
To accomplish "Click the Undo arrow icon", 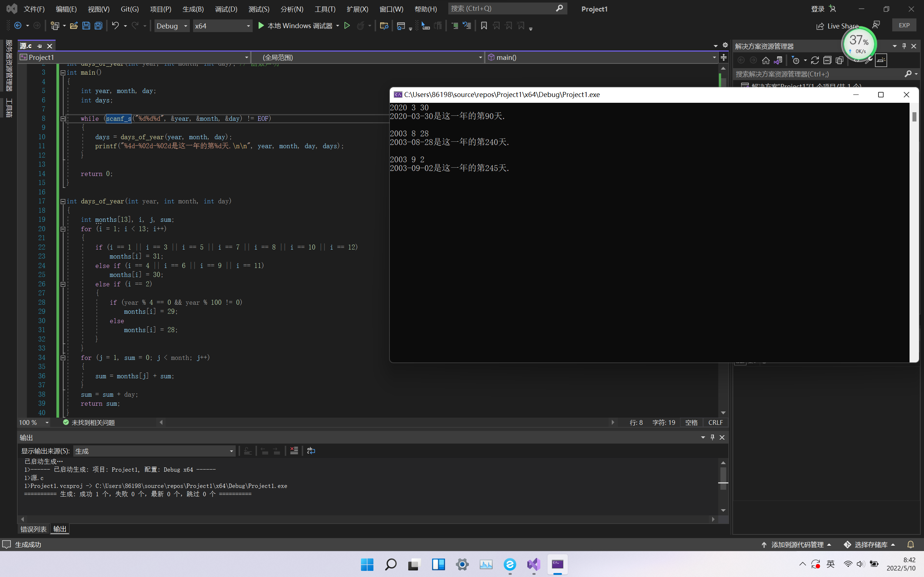I will pyautogui.click(x=115, y=26).
